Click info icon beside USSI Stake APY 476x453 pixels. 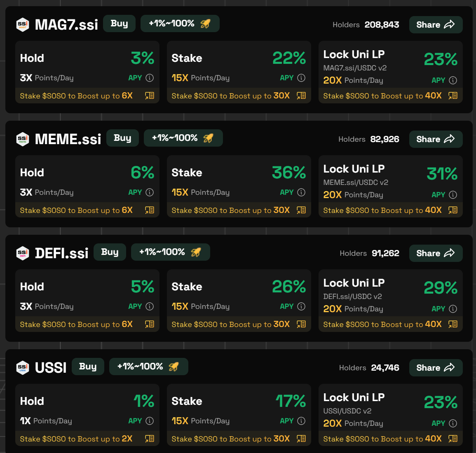click(x=302, y=421)
